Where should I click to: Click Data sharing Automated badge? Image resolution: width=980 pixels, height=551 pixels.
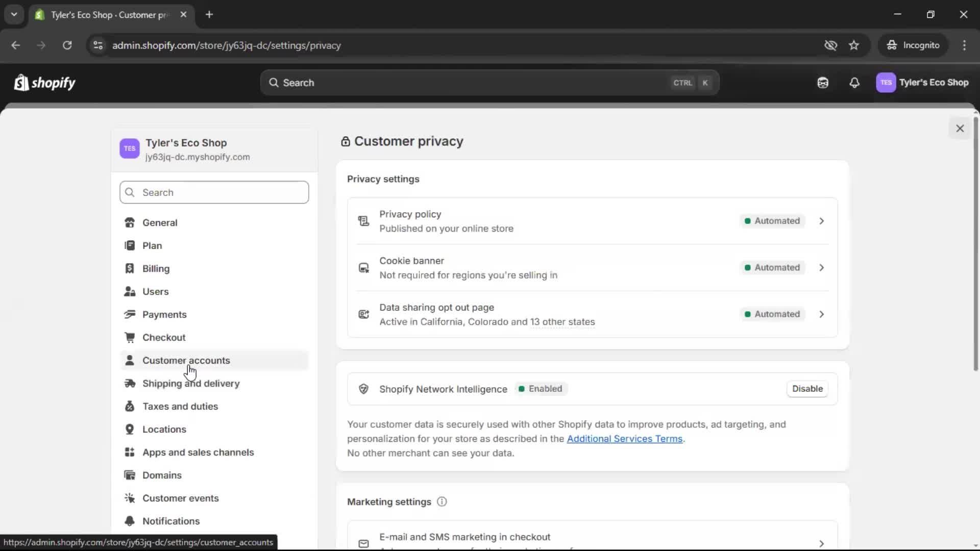point(772,314)
